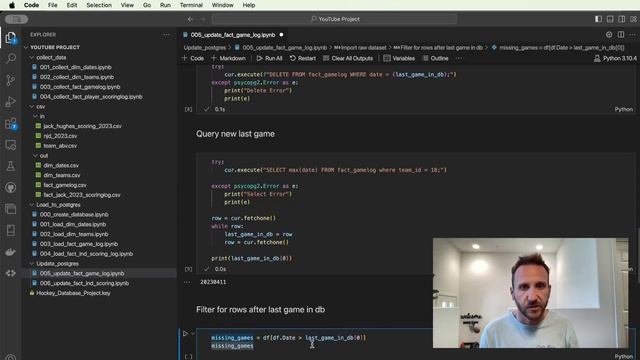Add a new Markdown cell

[228, 58]
